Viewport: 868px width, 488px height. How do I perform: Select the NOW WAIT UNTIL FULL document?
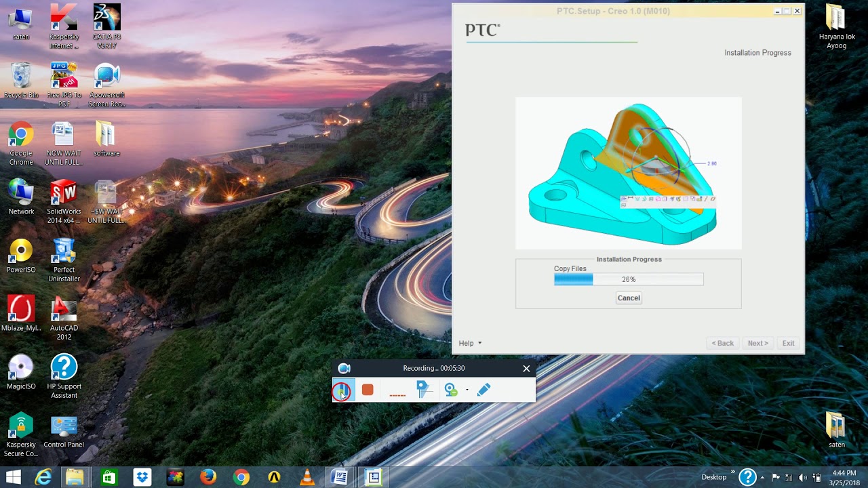64,144
